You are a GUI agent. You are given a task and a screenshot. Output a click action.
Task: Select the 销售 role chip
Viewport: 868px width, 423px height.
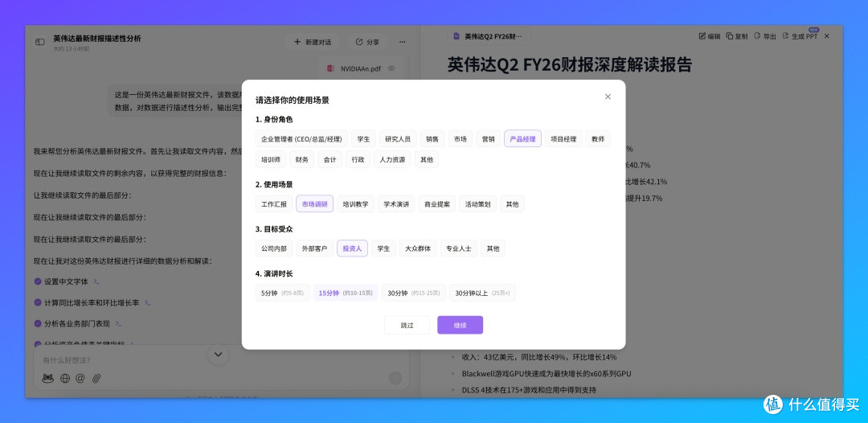coord(432,139)
